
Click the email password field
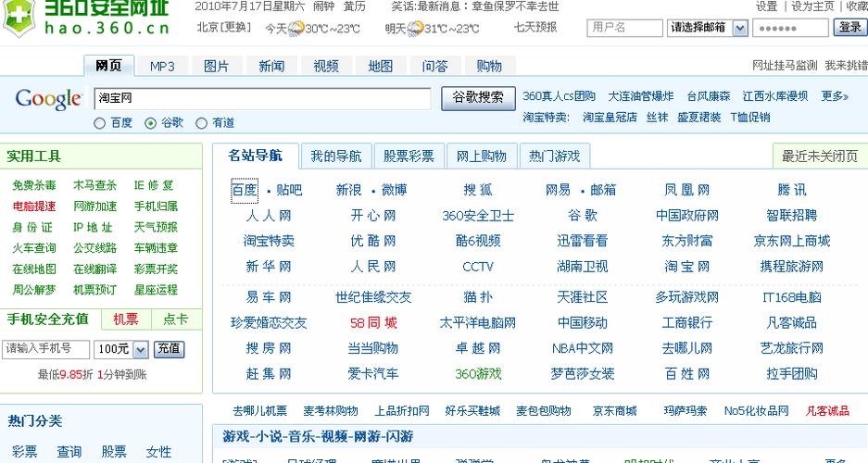(x=790, y=28)
